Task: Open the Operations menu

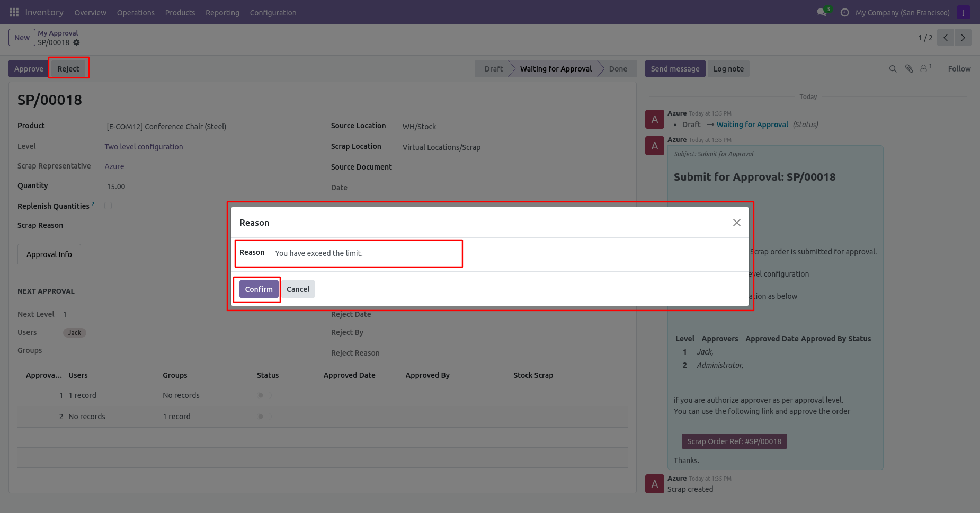Action: pos(136,13)
